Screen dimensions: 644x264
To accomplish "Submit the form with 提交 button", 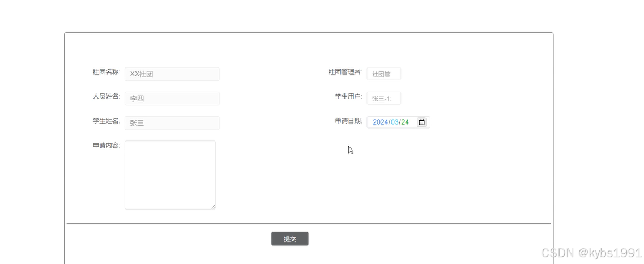I will coord(290,239).
